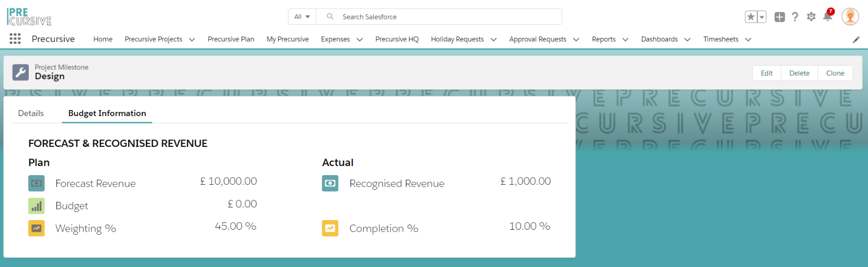Open the Setup gear icon
This screenshot has height=267, width=868.
[811, 17]
